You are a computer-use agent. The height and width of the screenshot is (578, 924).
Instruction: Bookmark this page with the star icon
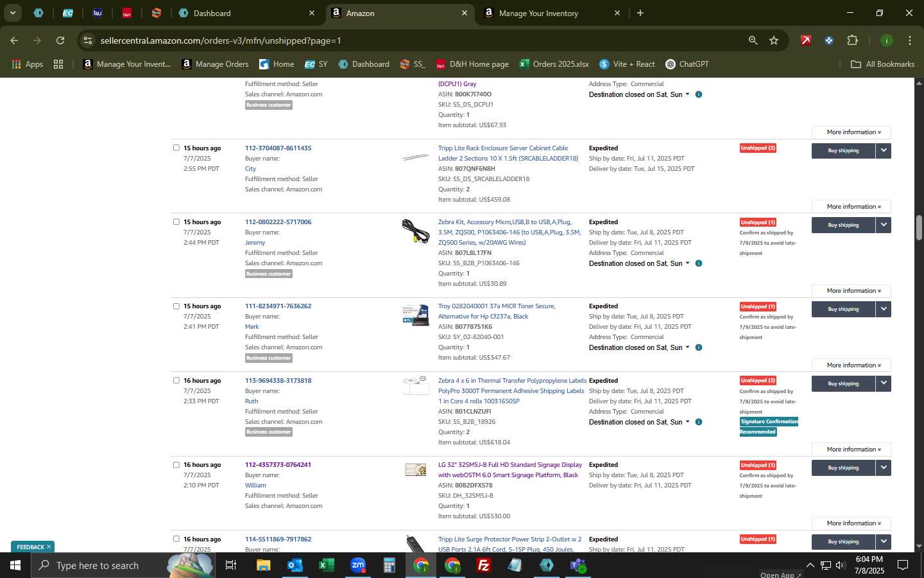tap(774, 40)
